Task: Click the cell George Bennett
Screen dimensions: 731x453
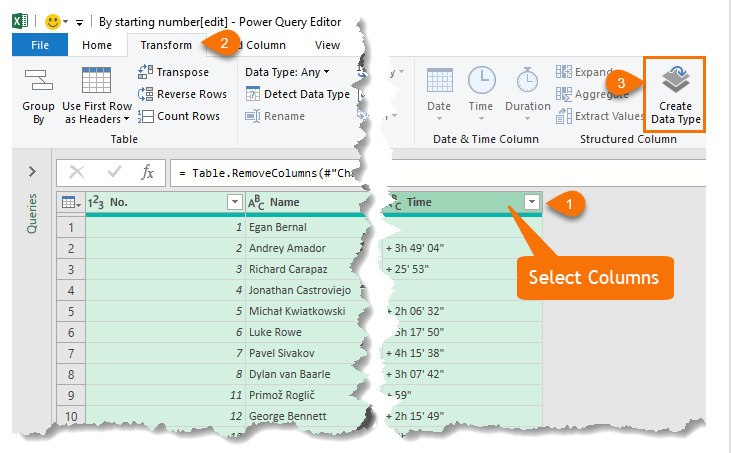Action: tap(305, 416)
